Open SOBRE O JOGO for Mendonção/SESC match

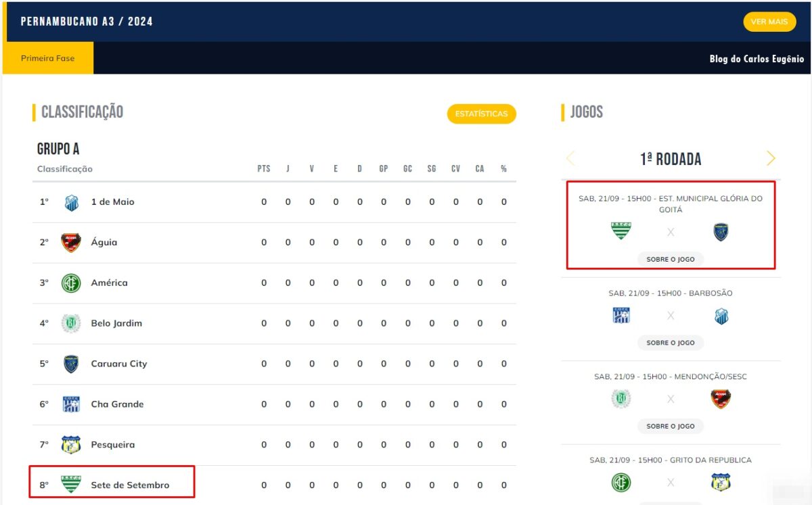point(671,427)
